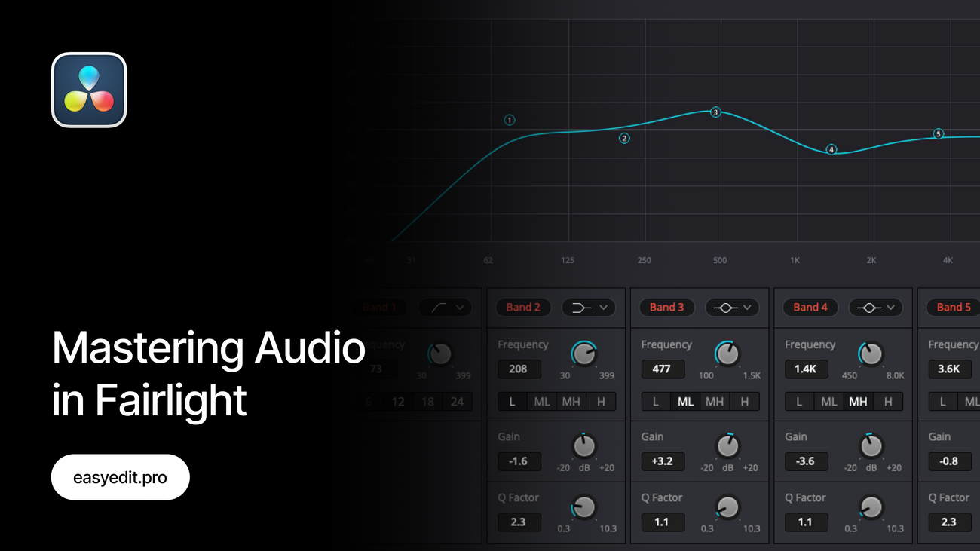Click Band 4 Q Factor knob

[871, 507]
